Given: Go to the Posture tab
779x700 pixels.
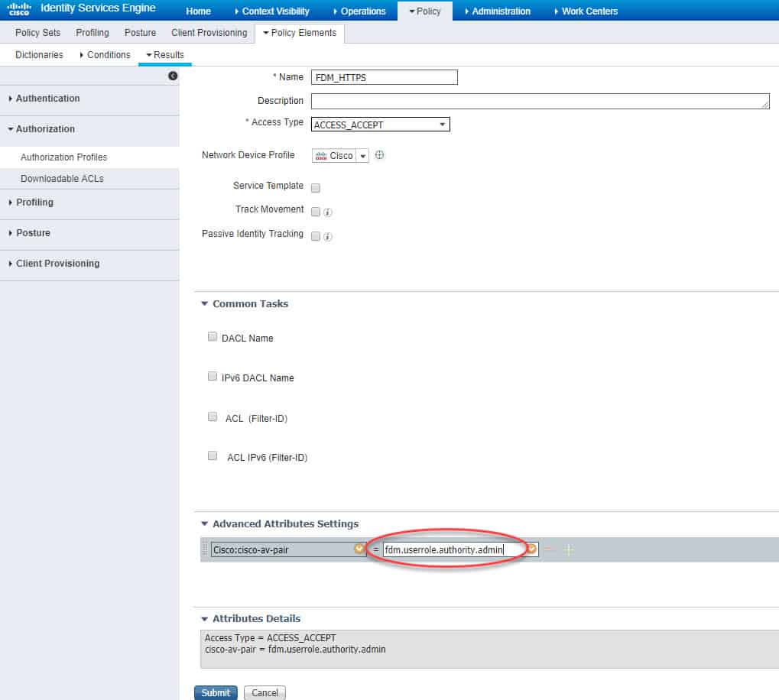Looking at the screenshot, I should (x=140, y=33).
